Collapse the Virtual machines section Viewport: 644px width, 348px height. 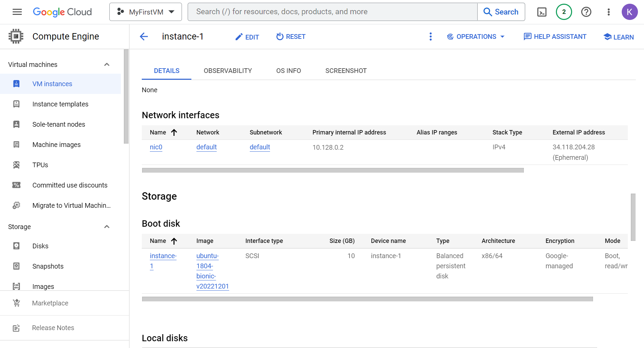107,65
